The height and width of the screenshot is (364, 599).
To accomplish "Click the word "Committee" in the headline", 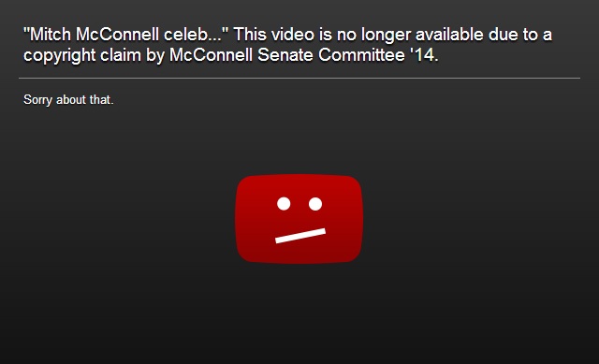I will coord(361,54).
